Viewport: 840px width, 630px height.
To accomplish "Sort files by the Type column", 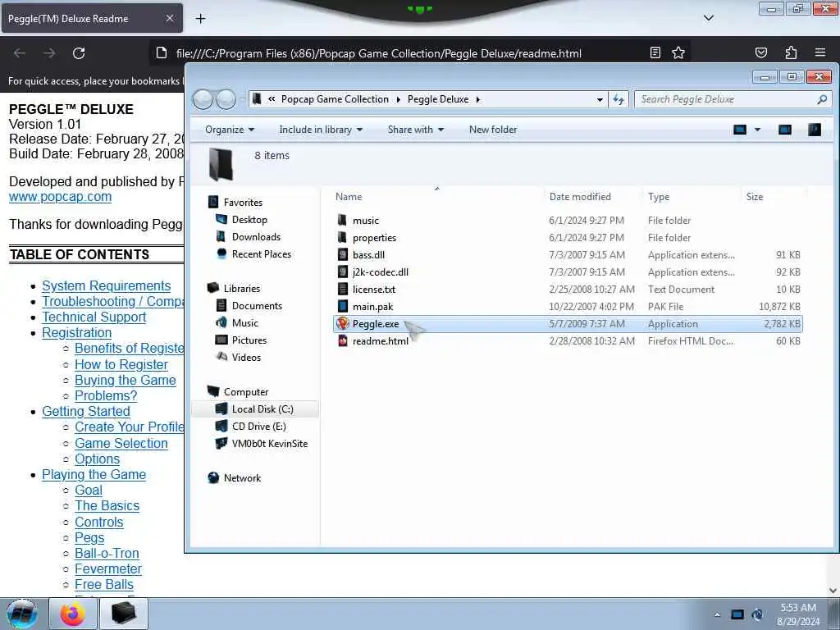I will pos(659,197).
